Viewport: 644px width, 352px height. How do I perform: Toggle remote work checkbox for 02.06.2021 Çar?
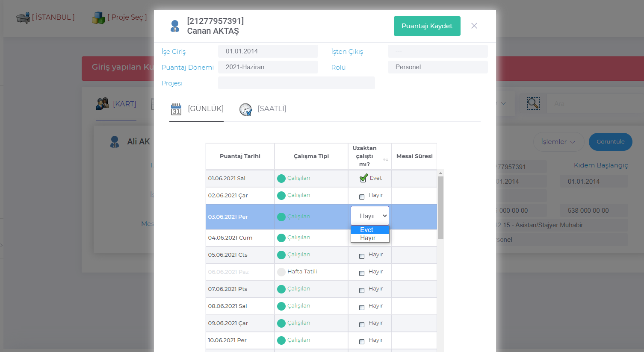pyautogui.click(x=362, y=197)
